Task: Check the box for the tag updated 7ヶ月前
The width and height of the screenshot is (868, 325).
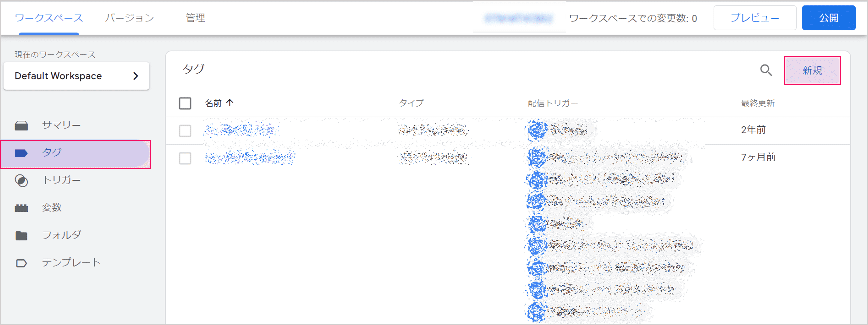Action: coord(185,158)
